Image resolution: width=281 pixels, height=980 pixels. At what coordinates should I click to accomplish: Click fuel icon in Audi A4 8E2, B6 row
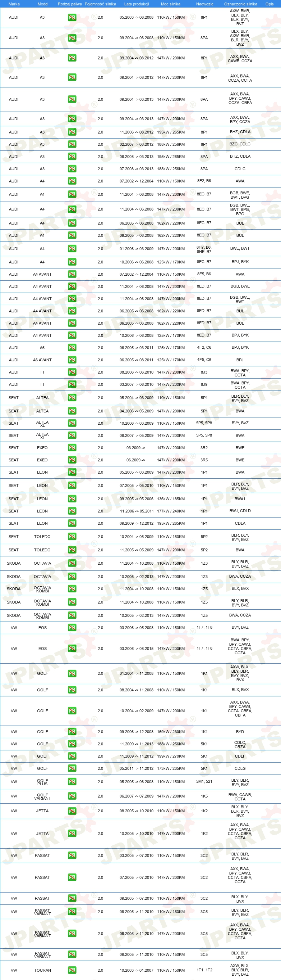point(72,181)
